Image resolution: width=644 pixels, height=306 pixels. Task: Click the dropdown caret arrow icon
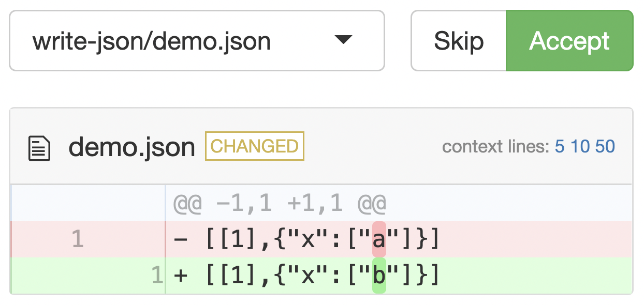343,40
